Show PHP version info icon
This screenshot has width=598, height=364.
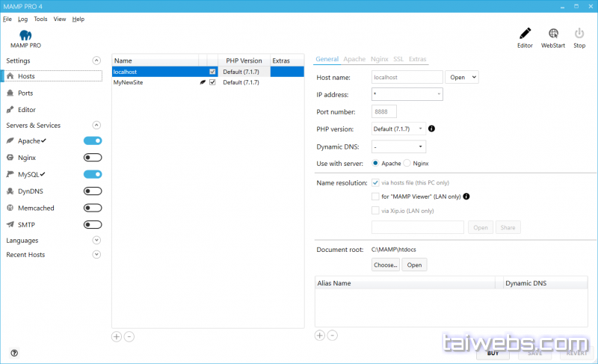point(431,129)
